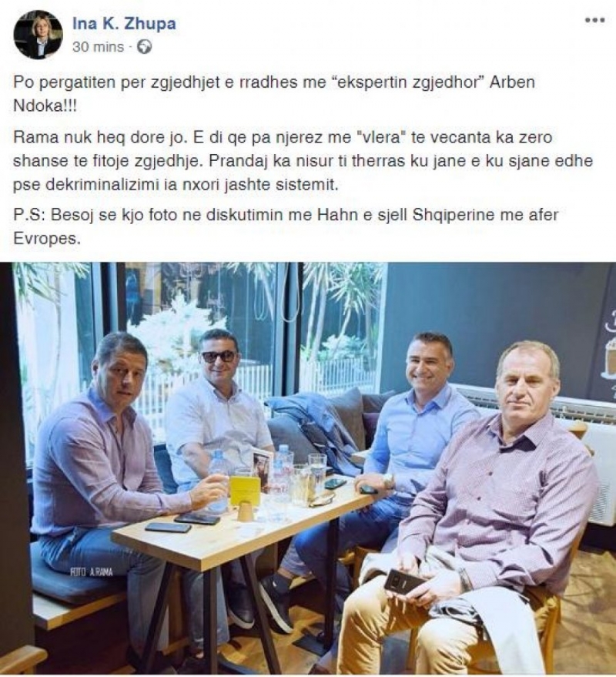Click the paragraph starting with Rama nuk heq

(303, 161)
